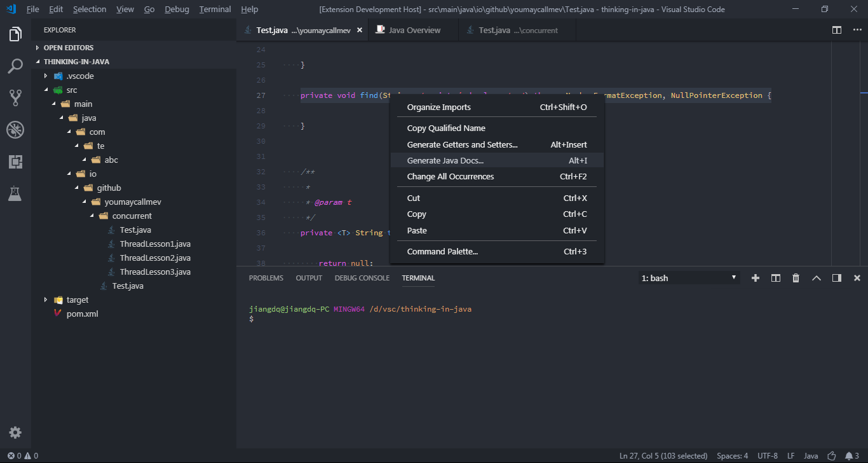Close the terminal panel
This screenshot has height=463, width=868.
pos(857,278)
